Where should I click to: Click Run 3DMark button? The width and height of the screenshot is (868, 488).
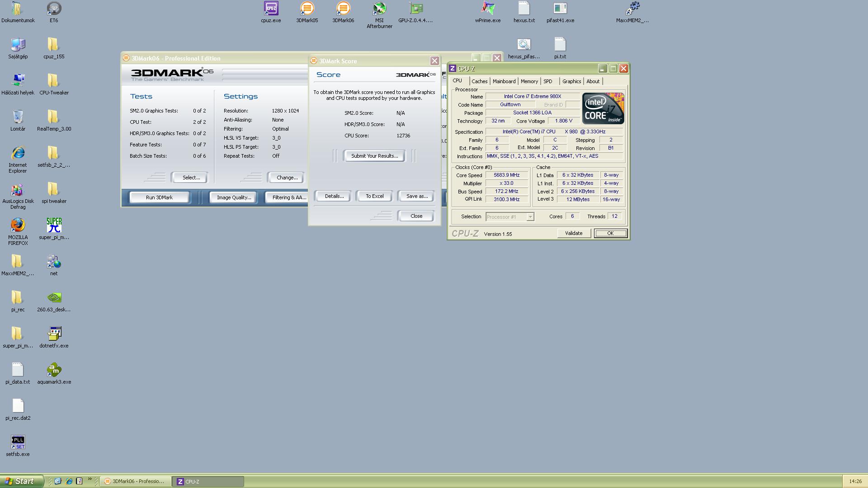pos(159,197)
